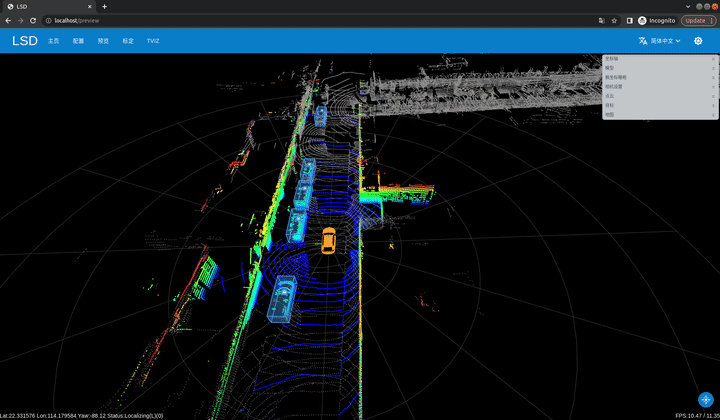
Task: Bookmark this page with the star icon
Action: pos(614,20)
